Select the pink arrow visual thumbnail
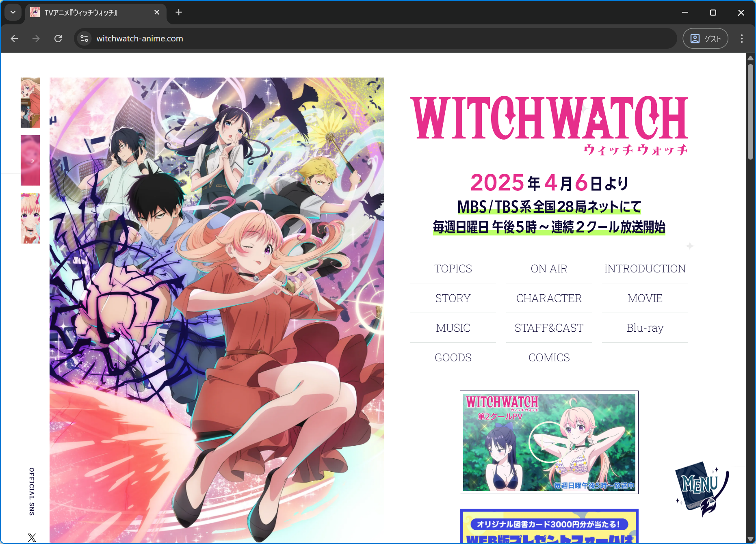Viewport: 756px width, 544px height. point(30,160)
